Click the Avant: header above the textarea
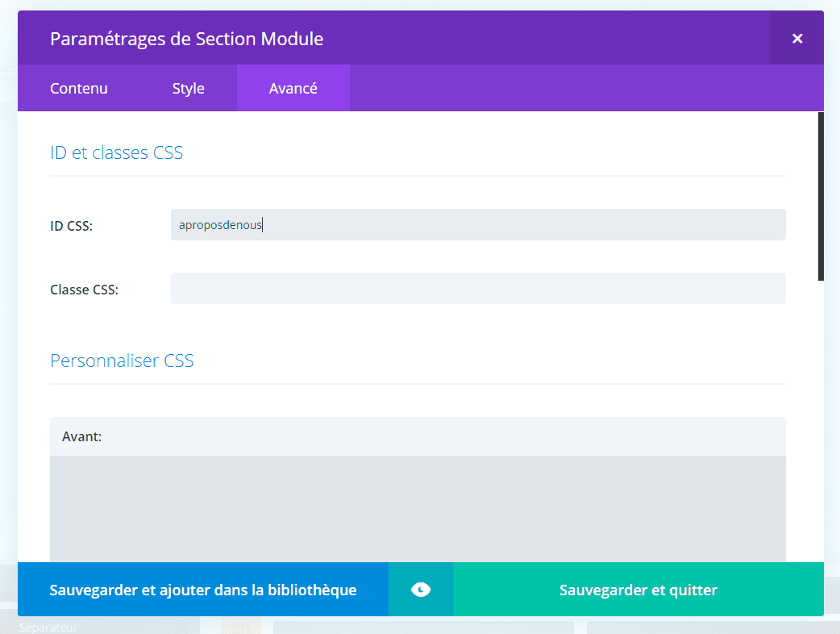The height and width of the screenshot is (634, 840). [x=81, y=436]
